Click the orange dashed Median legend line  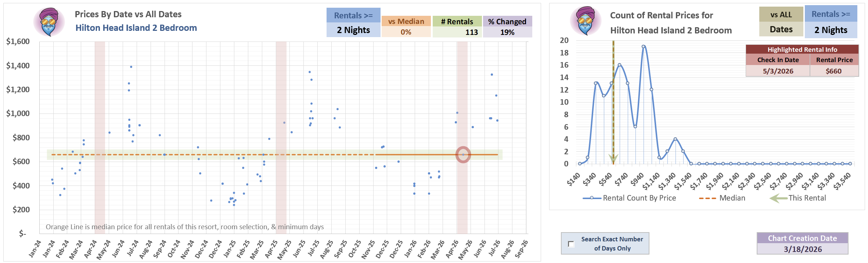[707, 198]
